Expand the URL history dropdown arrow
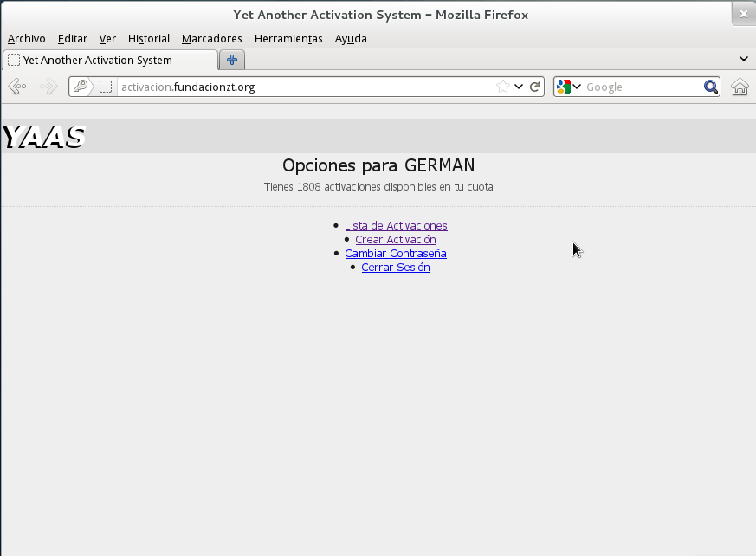Screen dimensions: 756x556 point(519,87)
